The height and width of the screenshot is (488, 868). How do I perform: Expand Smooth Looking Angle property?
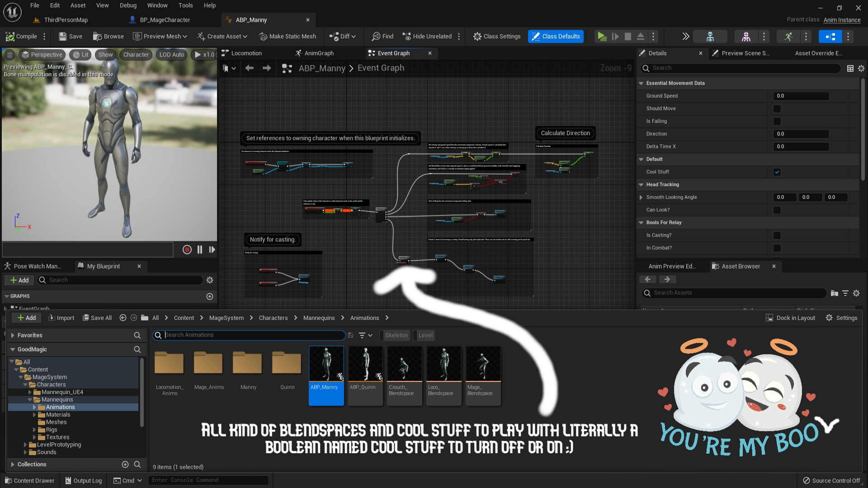[641, 197]
